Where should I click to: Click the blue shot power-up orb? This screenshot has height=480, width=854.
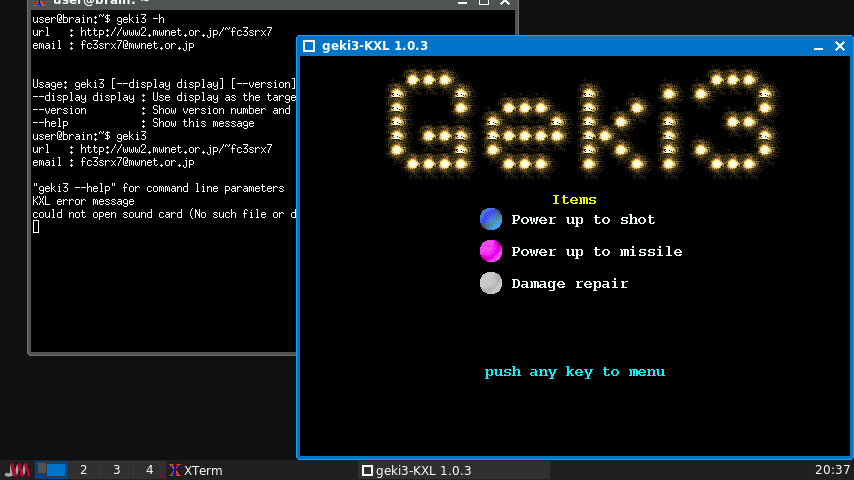click(x=491, y=219)
